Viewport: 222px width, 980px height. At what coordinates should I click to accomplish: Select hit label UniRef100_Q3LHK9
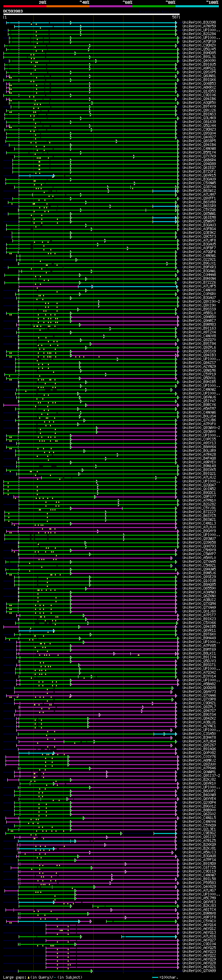[x=199, y=118]
